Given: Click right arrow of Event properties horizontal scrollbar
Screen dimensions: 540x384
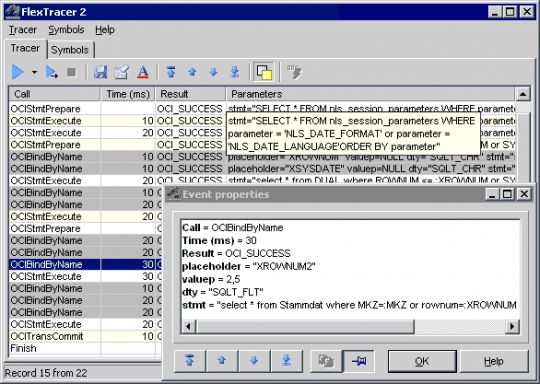Looking at the screenshot, I should pyautogui.click(x=512, y=326).
